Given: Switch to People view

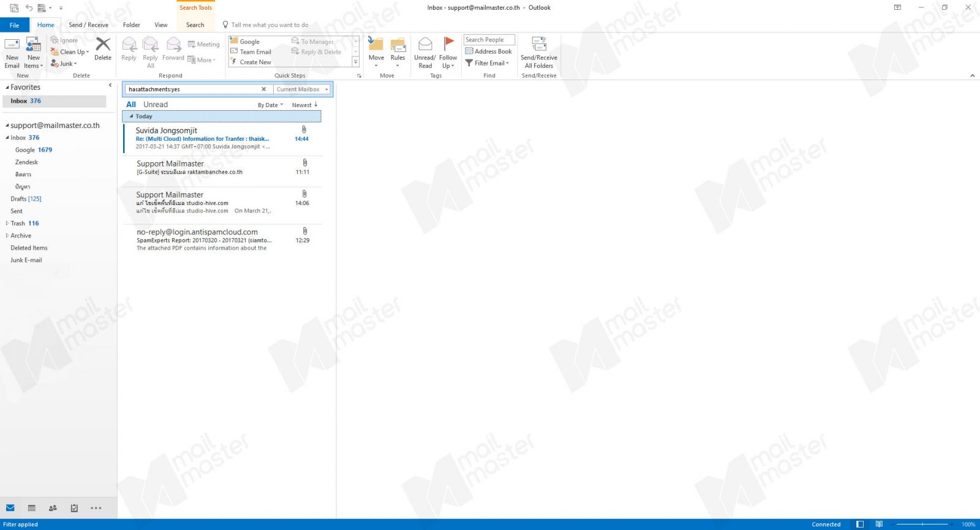Looking at the screenshot, I should [53, 508].
